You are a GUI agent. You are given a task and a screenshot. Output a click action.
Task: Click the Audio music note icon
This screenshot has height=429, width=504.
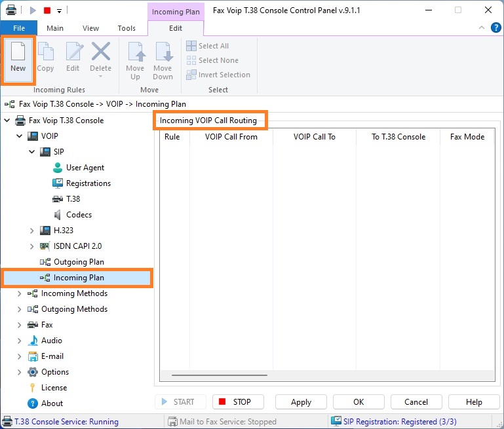tap(33, 341)
